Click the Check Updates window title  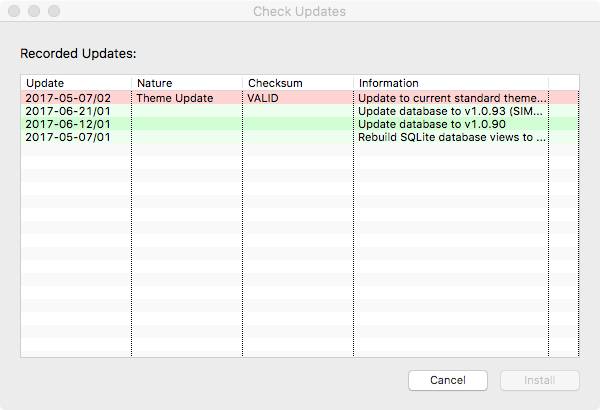click(300, 11)
